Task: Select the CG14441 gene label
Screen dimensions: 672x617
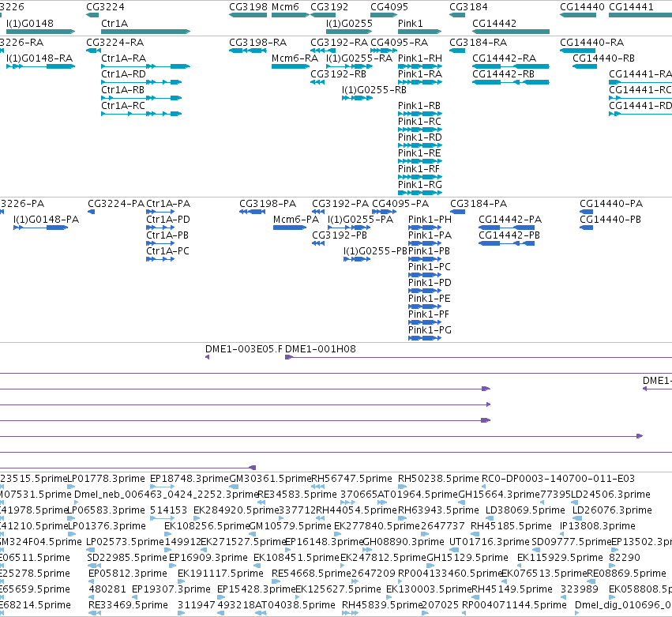Action: [631, 7]
